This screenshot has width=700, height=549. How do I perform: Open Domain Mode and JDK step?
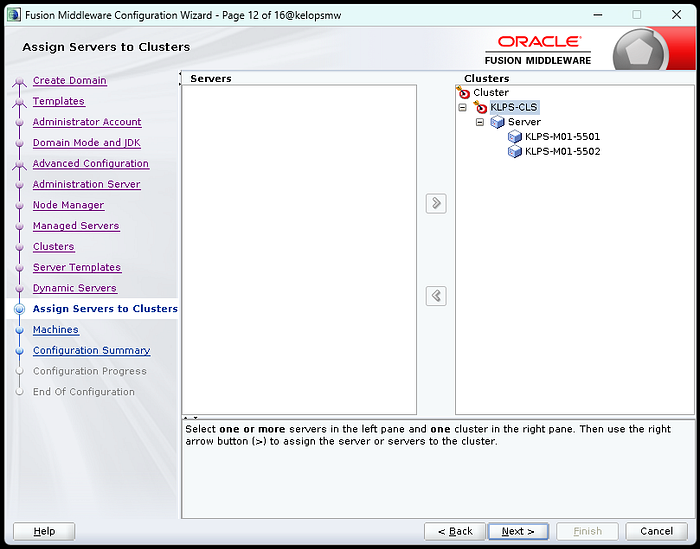pos(87,143)
